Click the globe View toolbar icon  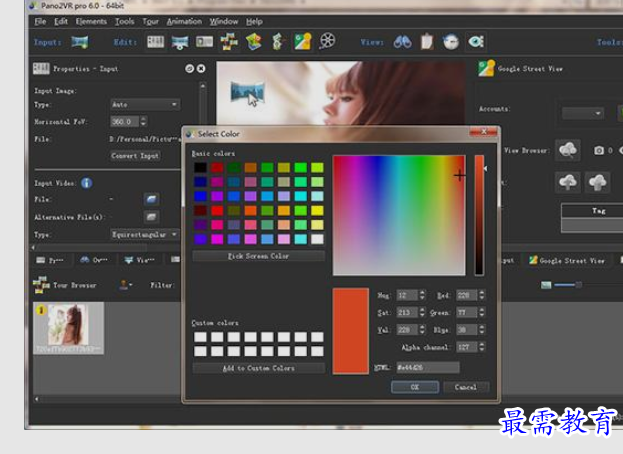451,41
